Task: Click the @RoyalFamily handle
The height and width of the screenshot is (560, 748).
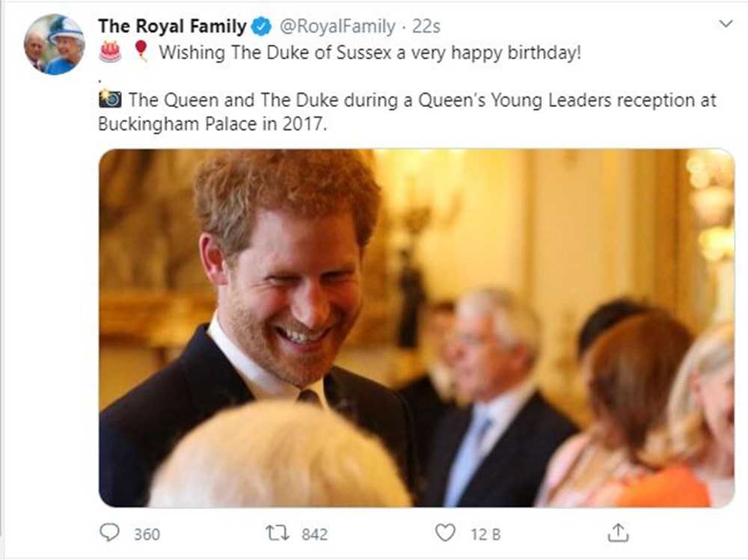Action: (x=337, y=27)
